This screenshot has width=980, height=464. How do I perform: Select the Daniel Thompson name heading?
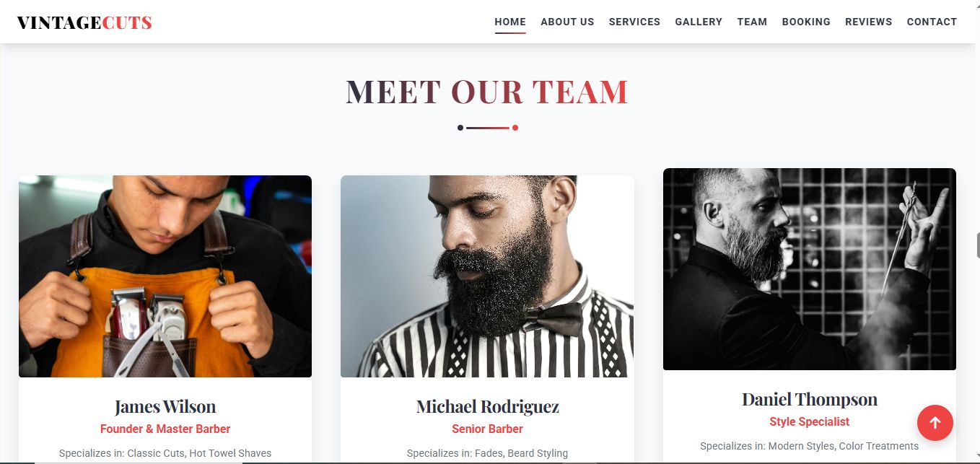point(810,400)
